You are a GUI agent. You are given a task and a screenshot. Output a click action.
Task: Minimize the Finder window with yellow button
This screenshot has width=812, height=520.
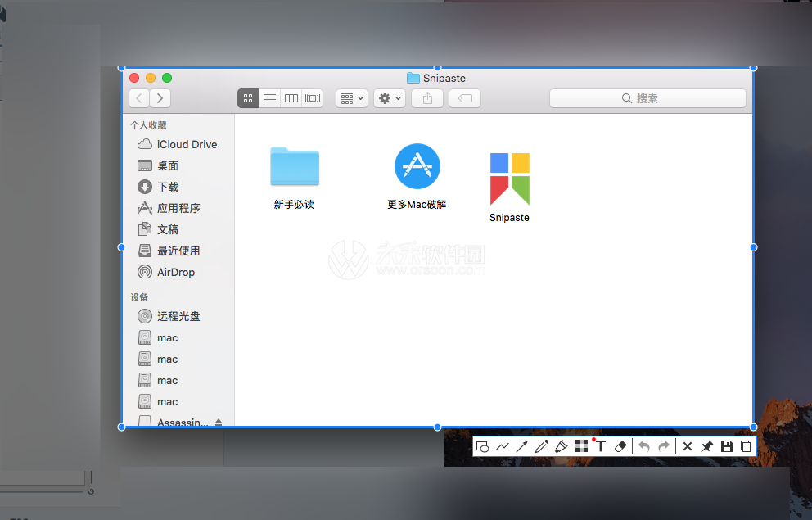coord(151,78)
